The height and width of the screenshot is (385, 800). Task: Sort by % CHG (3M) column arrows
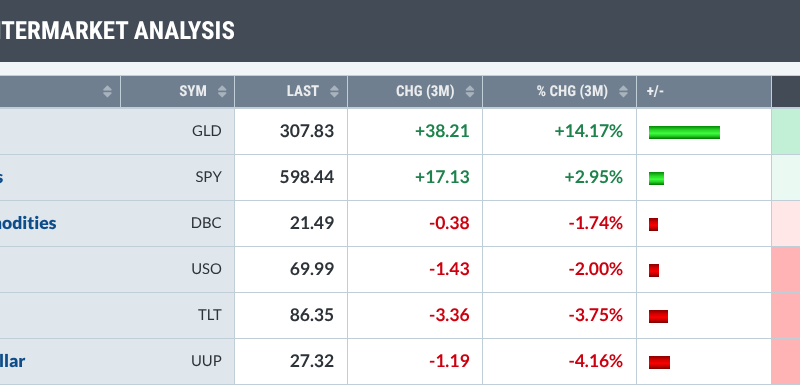[x=623, y=92]
